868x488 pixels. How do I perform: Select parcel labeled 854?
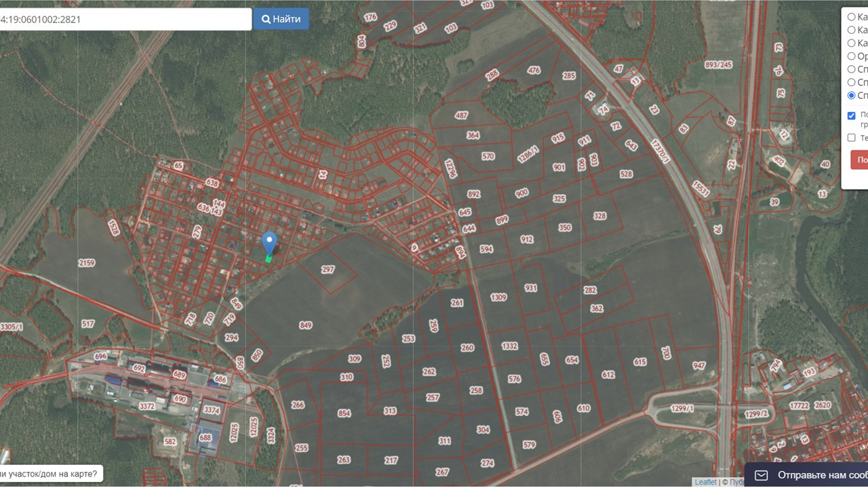coord(344,413)
